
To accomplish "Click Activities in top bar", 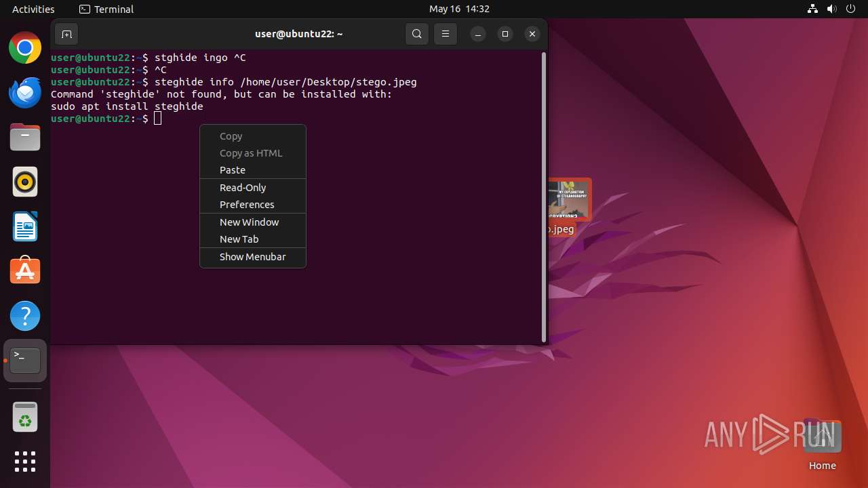I will point(33,9).
